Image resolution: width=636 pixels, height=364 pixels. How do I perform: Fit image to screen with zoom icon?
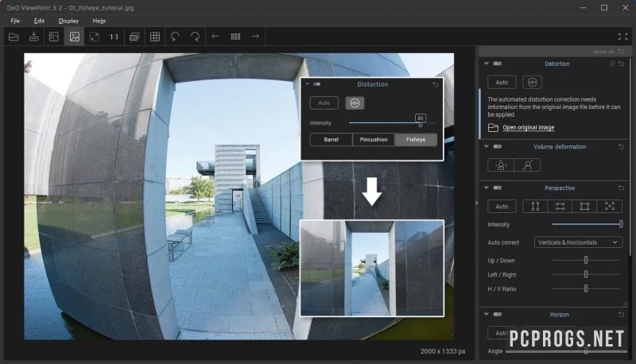tap(95, 37)
